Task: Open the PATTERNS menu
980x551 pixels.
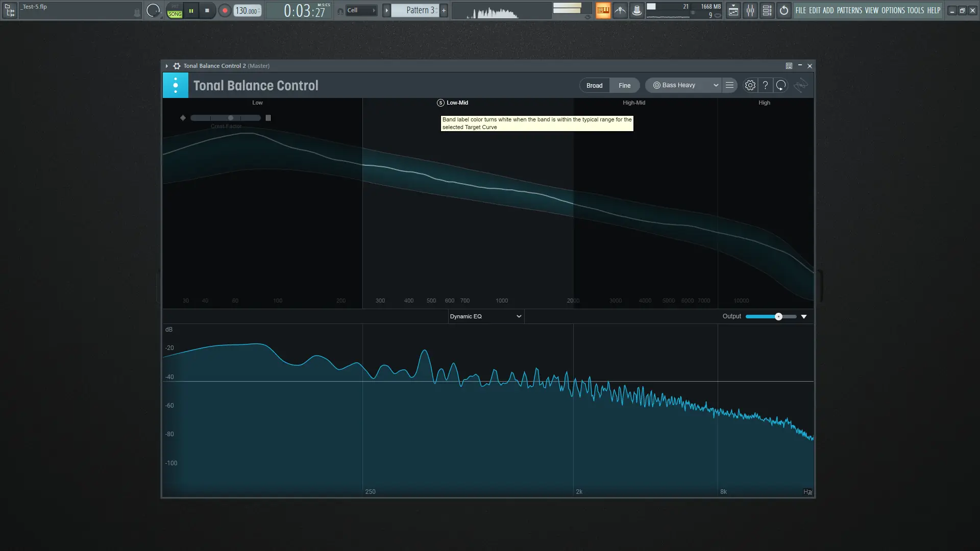Action: 849,10
